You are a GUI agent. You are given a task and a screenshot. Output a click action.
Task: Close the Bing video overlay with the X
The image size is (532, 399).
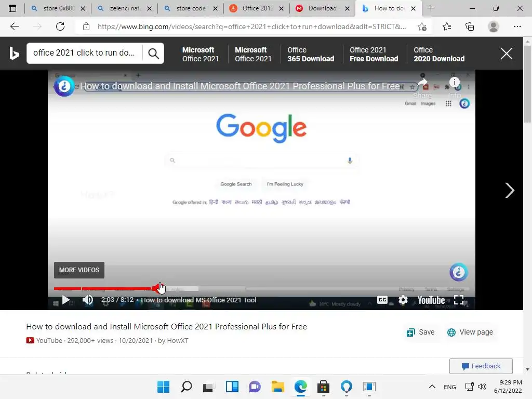pos(506,54)
